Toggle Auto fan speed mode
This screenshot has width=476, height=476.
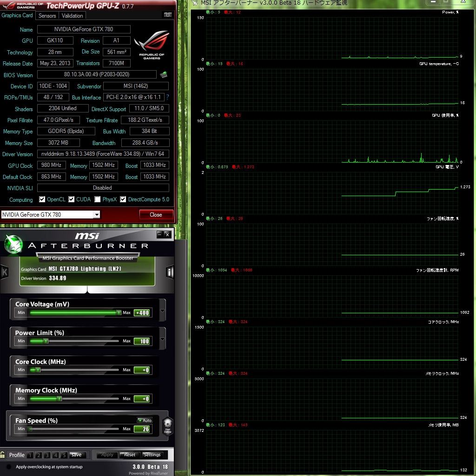pos(145,420)
